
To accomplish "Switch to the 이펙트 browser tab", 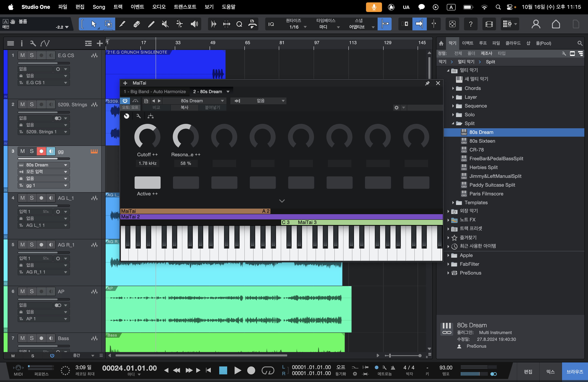I will click(468, 43).
